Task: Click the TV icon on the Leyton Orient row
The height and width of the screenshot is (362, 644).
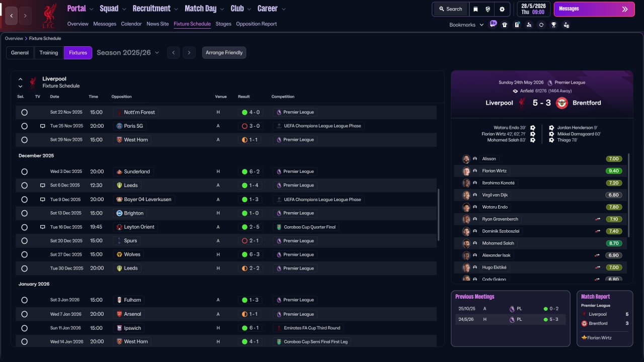Action: [43, 227]
